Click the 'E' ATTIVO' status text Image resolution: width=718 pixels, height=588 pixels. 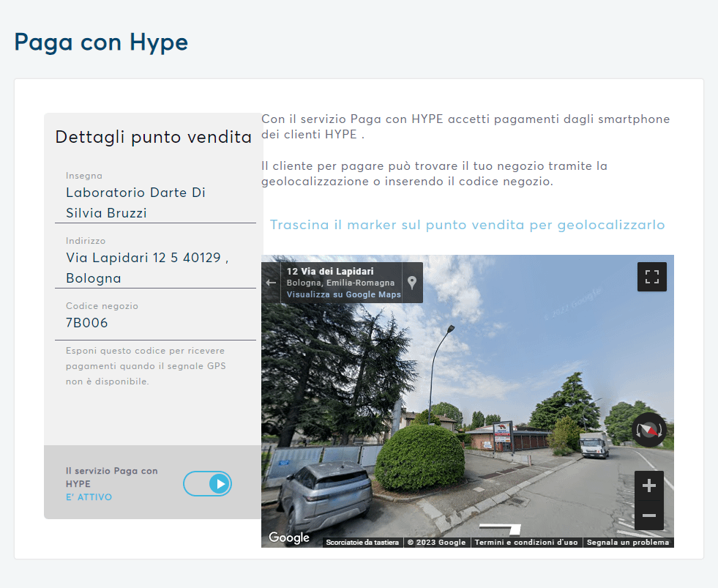tap(89, 496)
